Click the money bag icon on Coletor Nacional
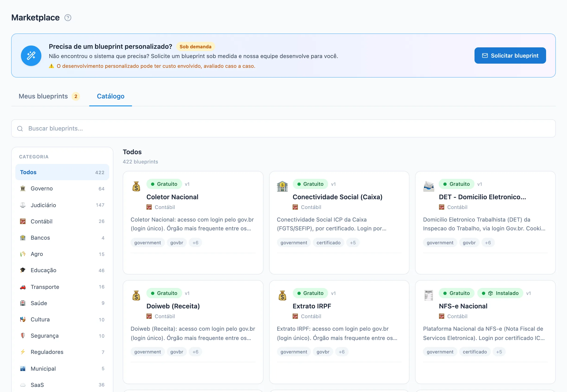The image size is (567, 392). coord(136,186)
